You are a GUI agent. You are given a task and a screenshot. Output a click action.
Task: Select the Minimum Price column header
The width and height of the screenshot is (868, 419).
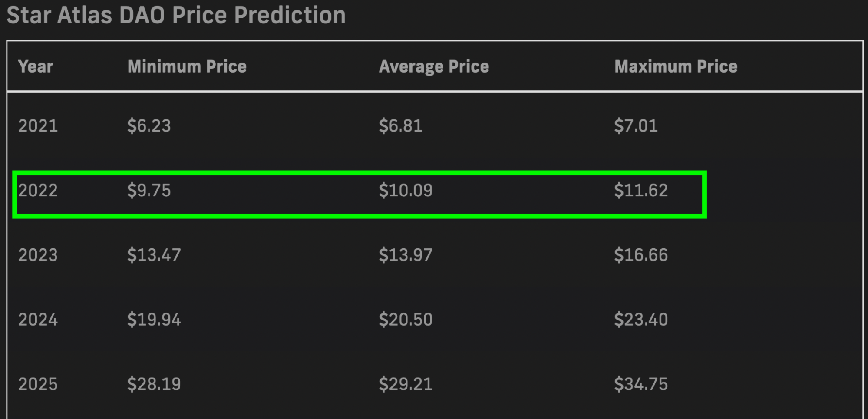[x=187, y=66]
